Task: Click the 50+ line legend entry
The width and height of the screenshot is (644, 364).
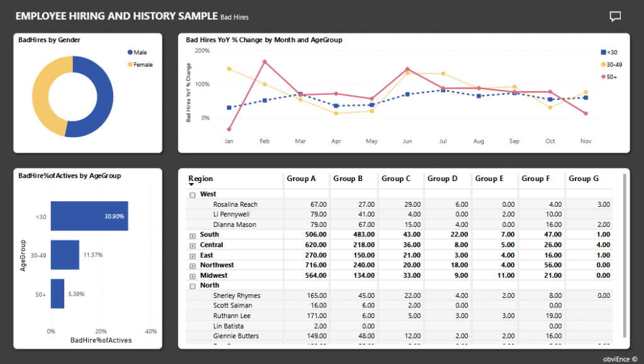Action: [x=609, y=77]
